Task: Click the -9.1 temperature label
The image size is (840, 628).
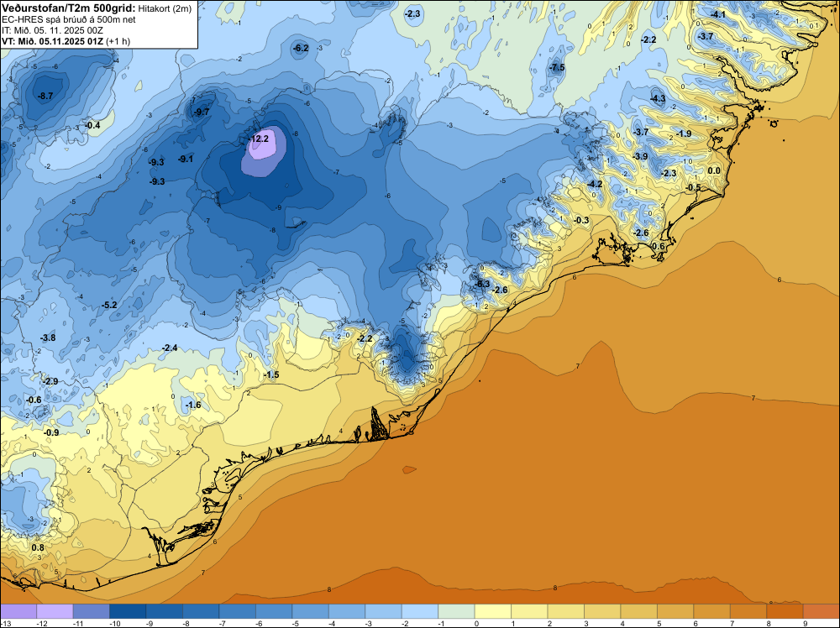Action: pos(186,159)
